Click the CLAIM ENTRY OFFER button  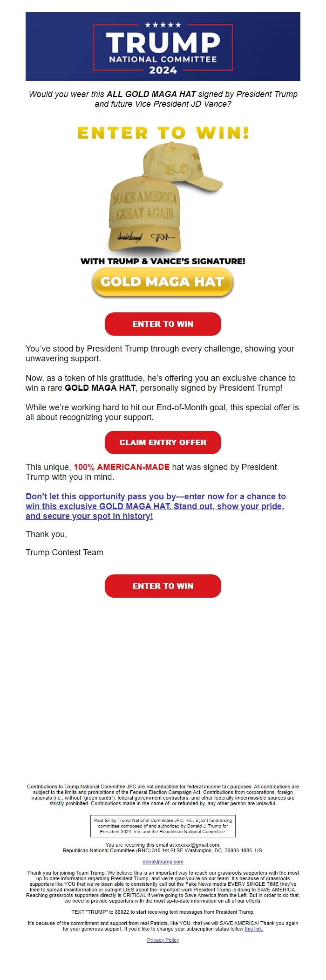163,443
